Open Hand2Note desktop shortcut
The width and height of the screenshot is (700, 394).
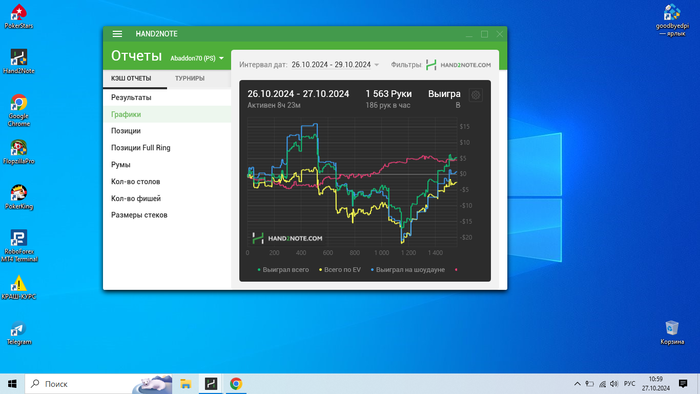pos(19,62)
